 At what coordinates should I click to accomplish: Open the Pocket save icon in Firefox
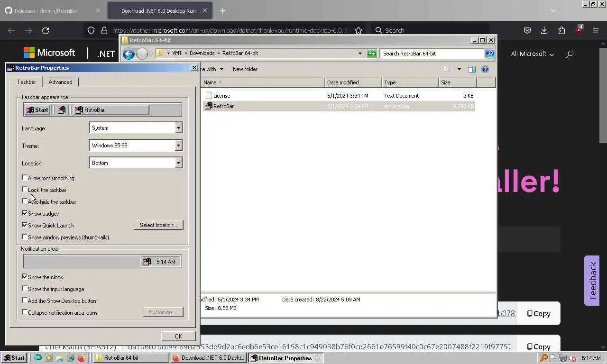(527, 30)
